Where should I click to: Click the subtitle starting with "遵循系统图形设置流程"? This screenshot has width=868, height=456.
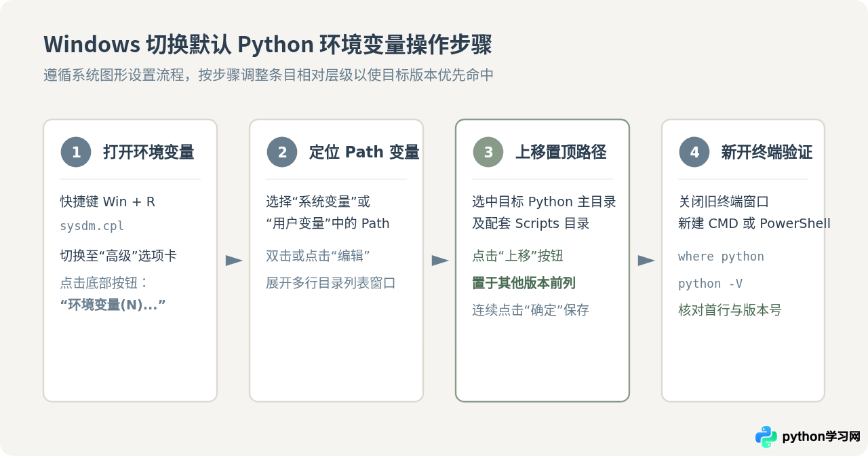click(x=269, y=75)
